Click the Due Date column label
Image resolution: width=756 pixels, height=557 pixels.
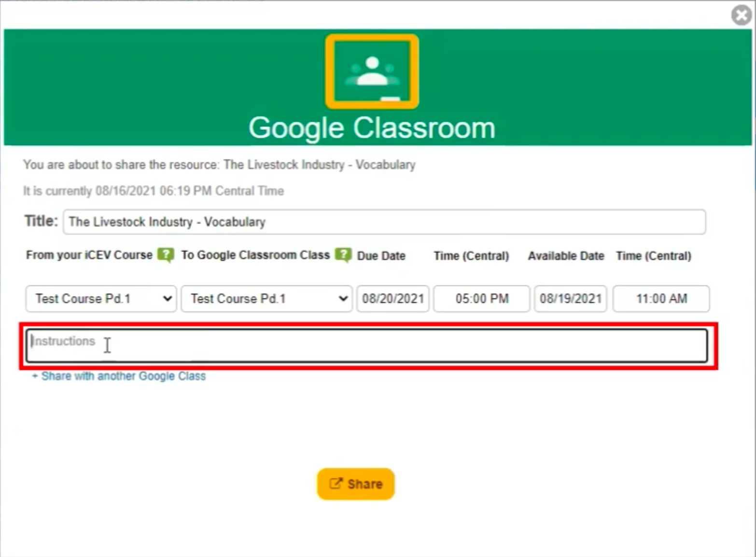point(381,256)
